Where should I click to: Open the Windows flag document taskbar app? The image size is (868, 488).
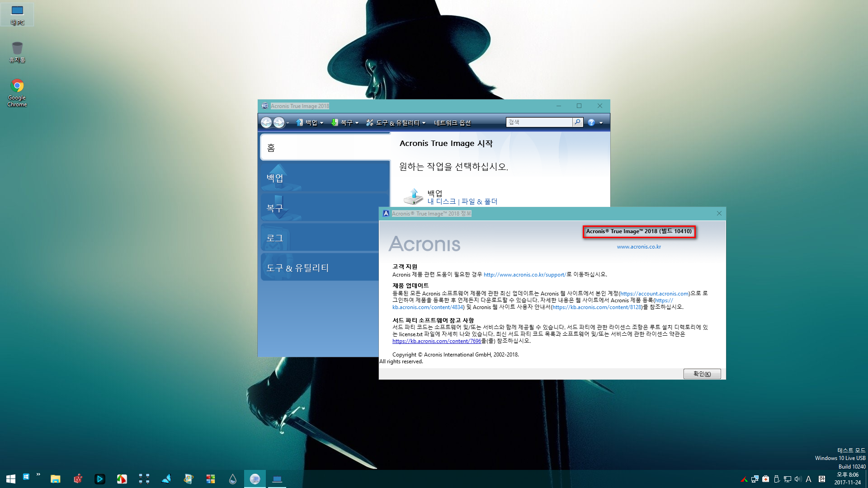(189, 479)
